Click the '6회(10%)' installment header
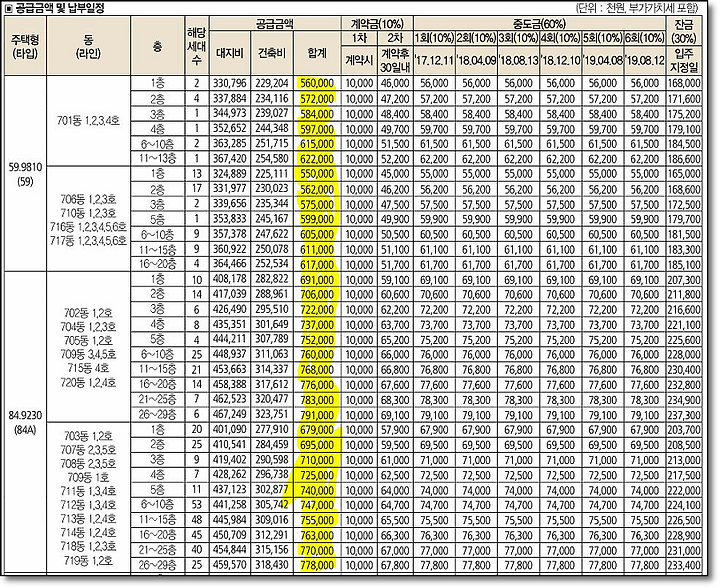Viewport: 720px width, 588px height. click(x=645, y=38)
